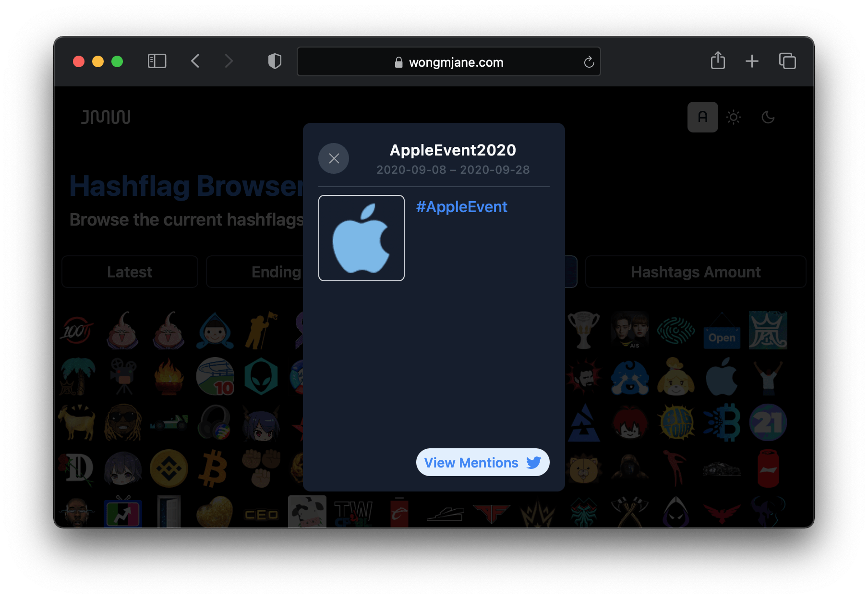The height and width of the screenshot is (599, 868).
Task: Open the goat hashflag
Action: (77, 422)
